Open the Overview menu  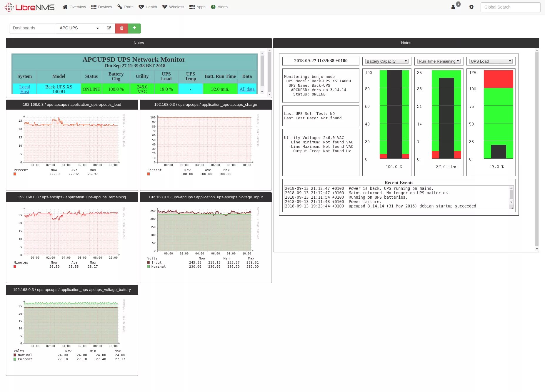point(74,7)
